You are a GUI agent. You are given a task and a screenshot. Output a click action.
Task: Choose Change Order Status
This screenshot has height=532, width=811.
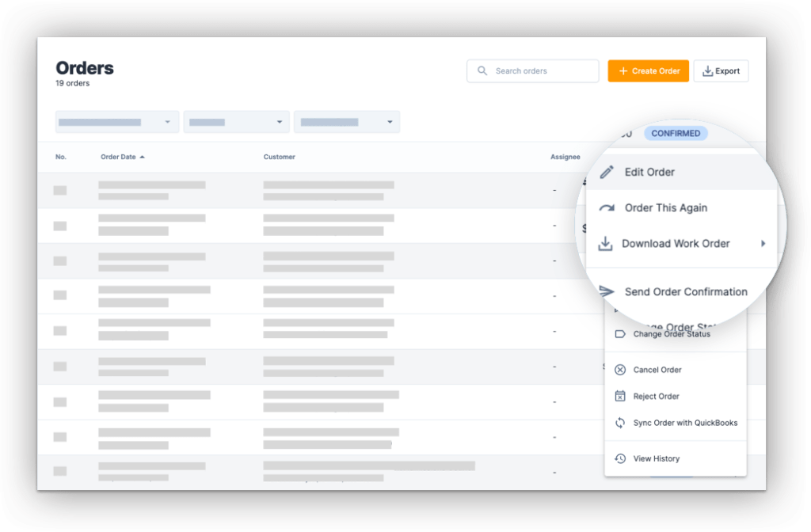(x=676, y=334)
